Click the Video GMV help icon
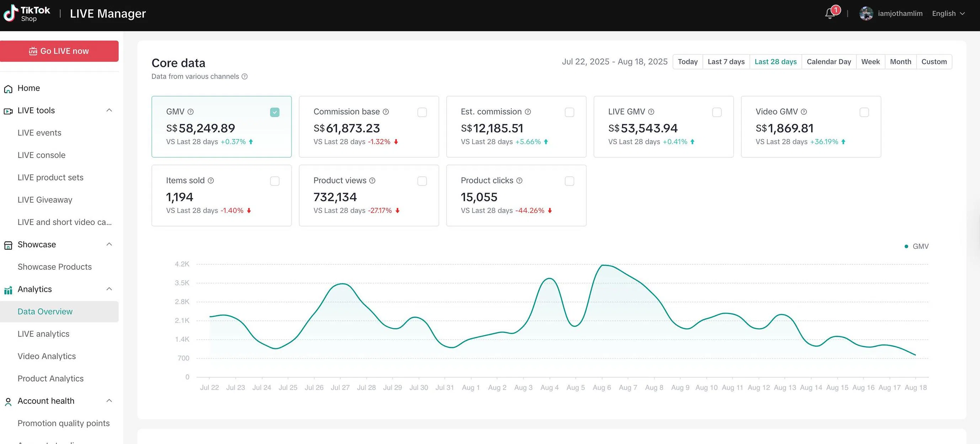This screenshot has width=980, height=444. [804, 112]
